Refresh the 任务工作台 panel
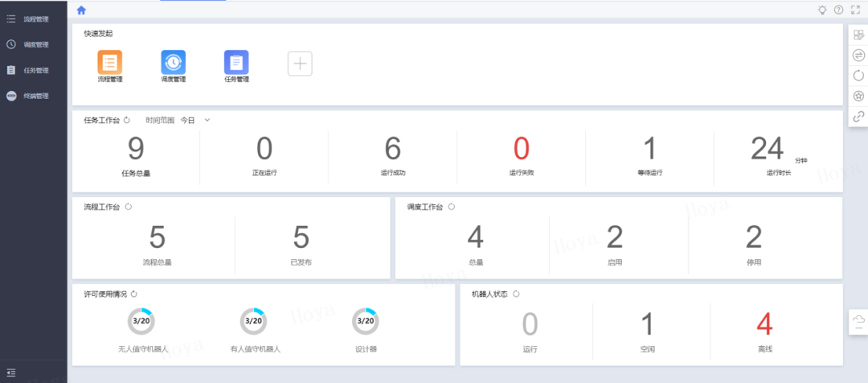Viewport: 868px width, 383px height. 127,120
